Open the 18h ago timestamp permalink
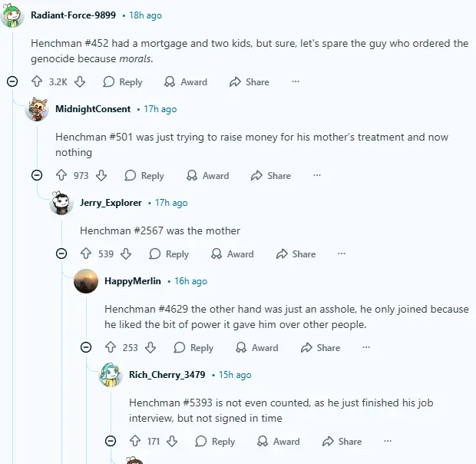 (146, 15)
